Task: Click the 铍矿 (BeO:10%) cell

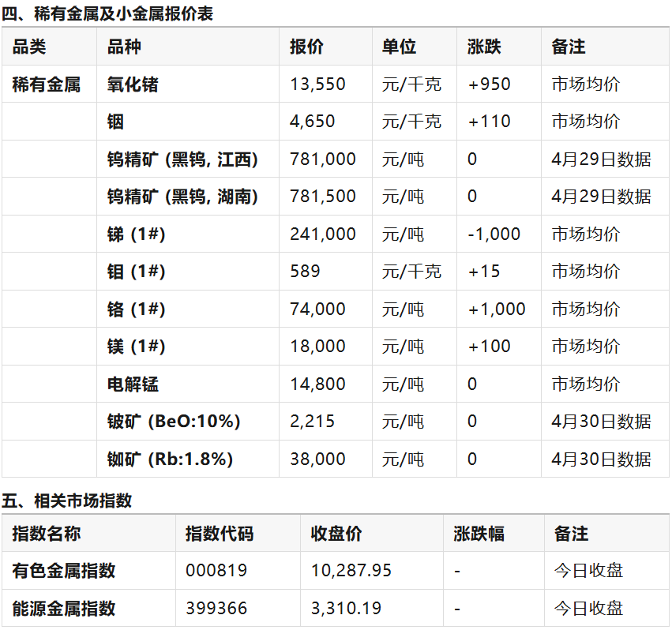Action: point(173,422)
